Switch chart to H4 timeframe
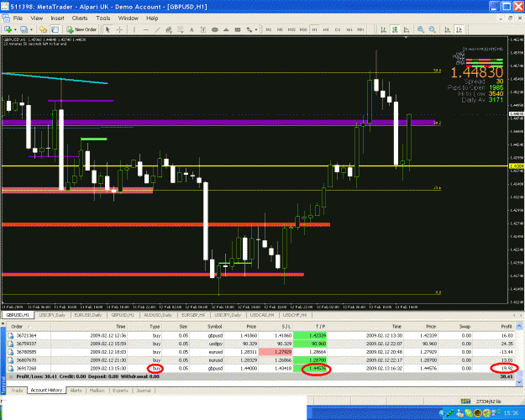Viewport: 525px width, 420px height. pos(326,29)
